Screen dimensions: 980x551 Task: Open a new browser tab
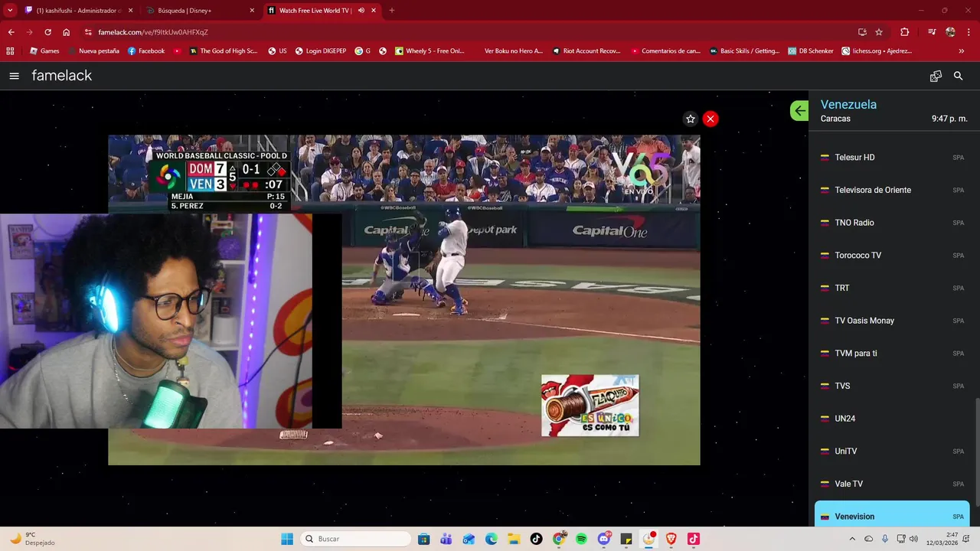(x=391, y=11)
